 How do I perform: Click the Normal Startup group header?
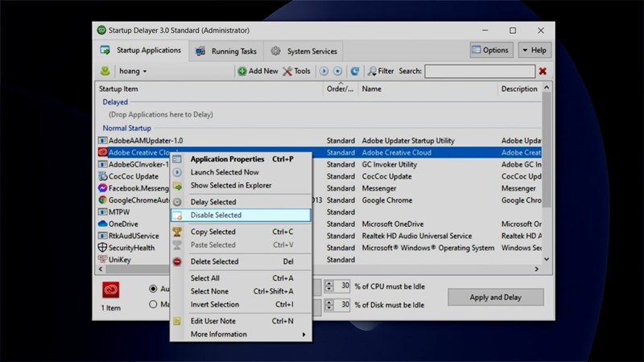pyautogui.click(x=127, y=128)
